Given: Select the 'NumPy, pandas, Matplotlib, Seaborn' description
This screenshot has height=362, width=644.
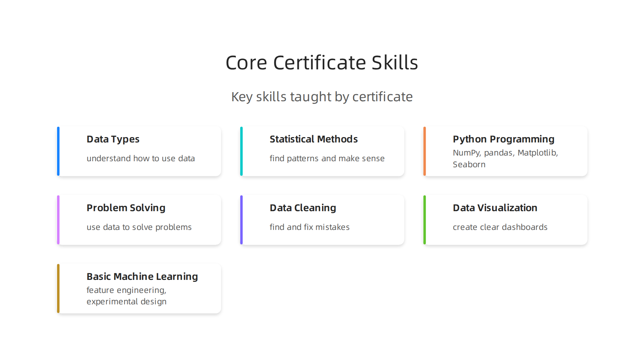Looking at the screenshot, I should 505,159.
